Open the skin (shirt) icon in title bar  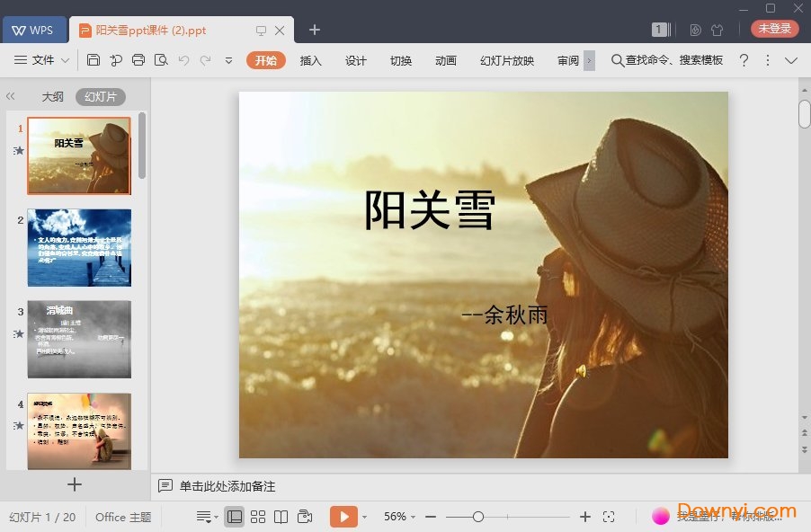coord(717,30)
